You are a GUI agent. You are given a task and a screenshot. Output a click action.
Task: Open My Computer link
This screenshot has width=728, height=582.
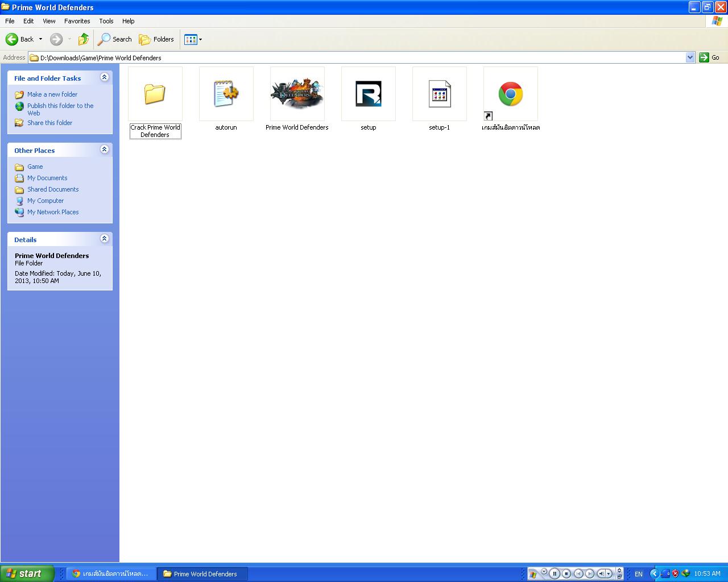click(x=45, y=201)
